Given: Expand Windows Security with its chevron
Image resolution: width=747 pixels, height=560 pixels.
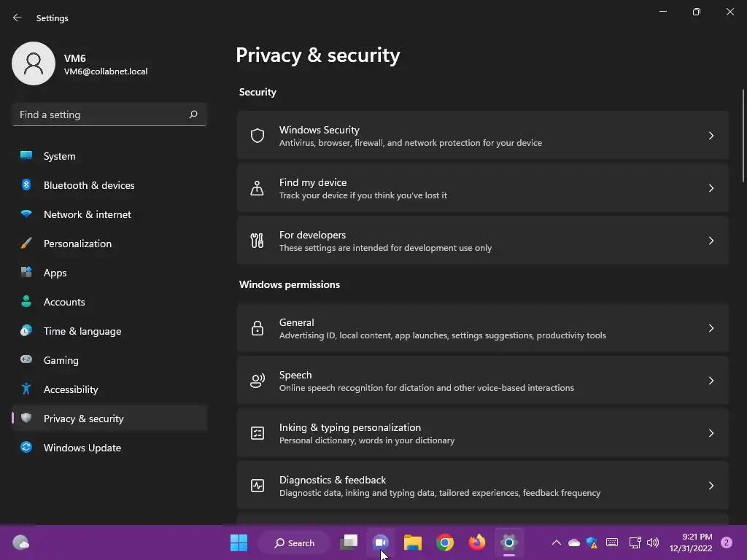Looking at the screenshot, I should pyautogui.click(x=711, y=136).
